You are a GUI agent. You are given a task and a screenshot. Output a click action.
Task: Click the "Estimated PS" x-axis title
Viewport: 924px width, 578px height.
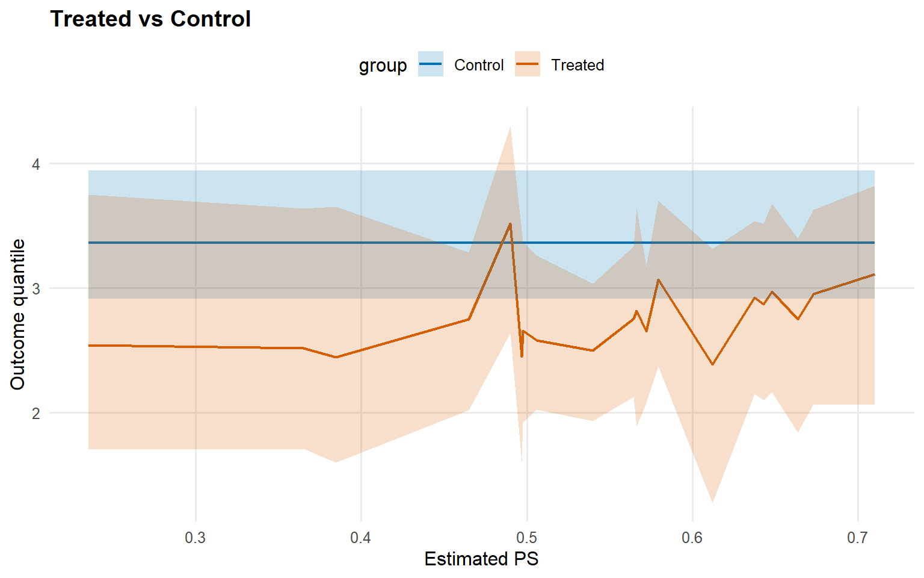click(481, 559)
